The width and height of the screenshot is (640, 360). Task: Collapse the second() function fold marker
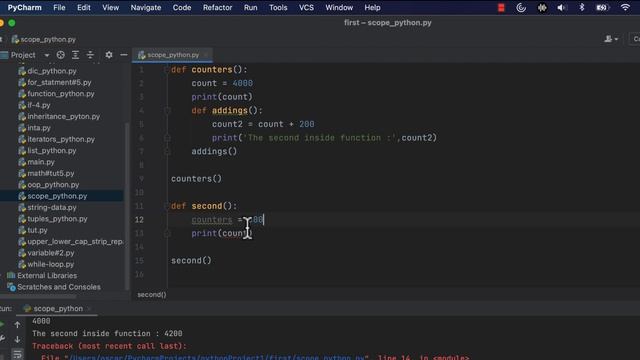tap(167, 206)
